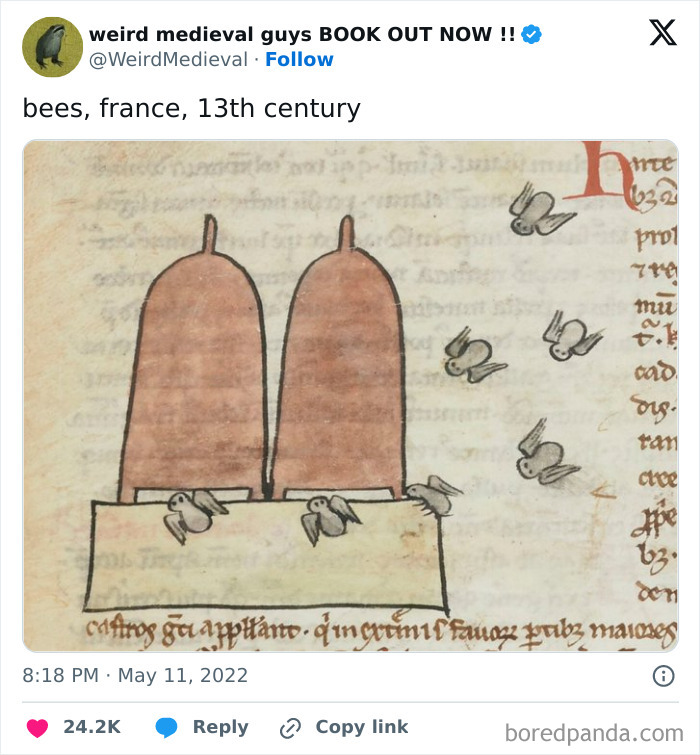Like the tweet with heart icon
This screenshot has width=700, height=755.
pyautogui.click(x=38, y=727)
